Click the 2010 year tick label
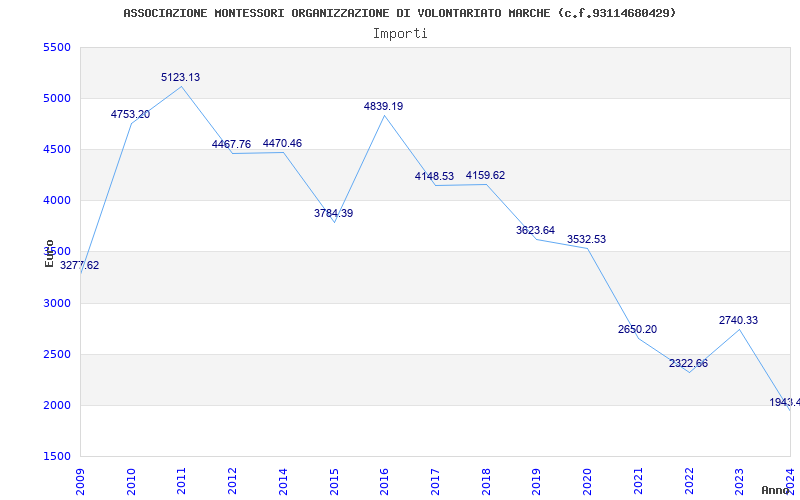The image size is (800, 500). click(x=131, y=481)
